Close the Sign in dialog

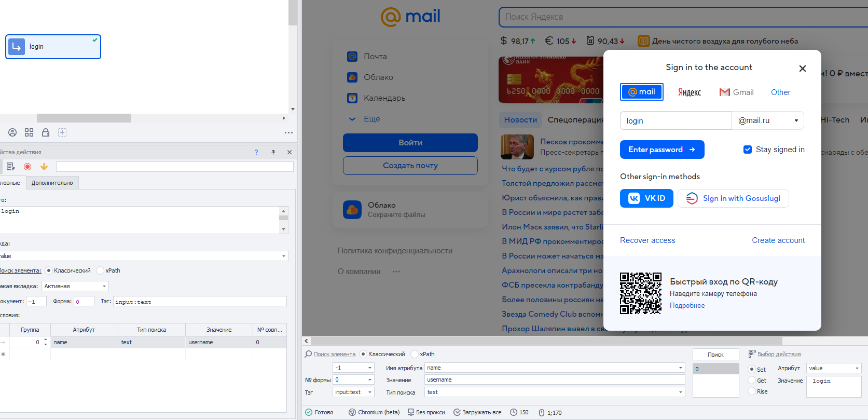click(803, 69)
